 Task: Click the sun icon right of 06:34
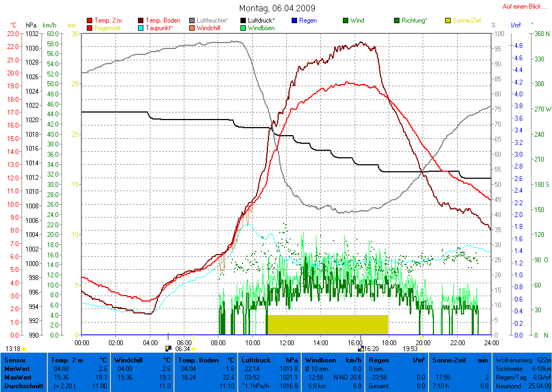pos(194,349)
